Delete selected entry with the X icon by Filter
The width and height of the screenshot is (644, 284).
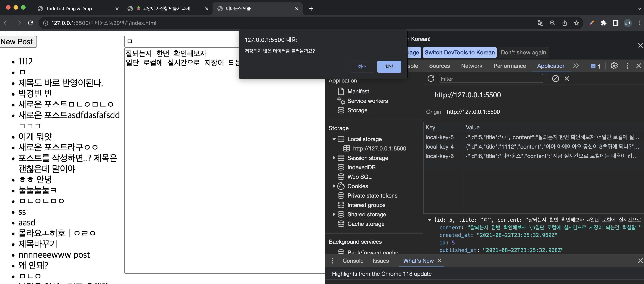(x=567, y=79)
